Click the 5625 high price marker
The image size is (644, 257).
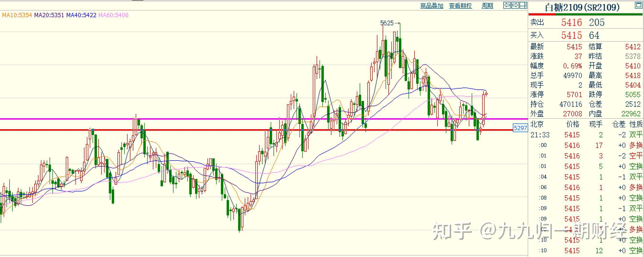click(387, 23)
